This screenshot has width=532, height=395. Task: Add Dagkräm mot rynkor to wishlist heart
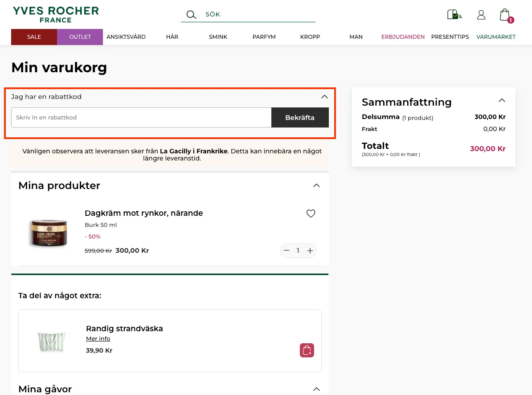tap(311, 214)
